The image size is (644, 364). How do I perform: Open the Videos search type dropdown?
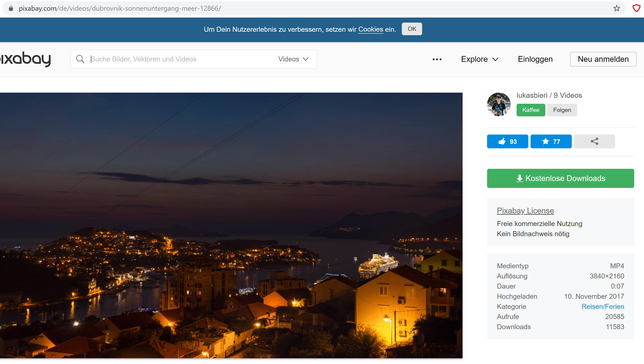point(293,59)
